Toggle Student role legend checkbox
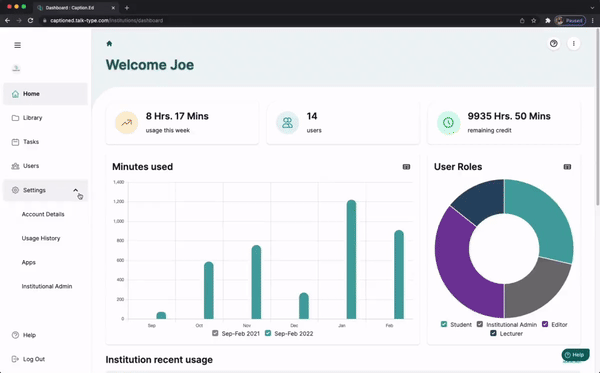This screenshot has width=600, height=373. (444, 324)
